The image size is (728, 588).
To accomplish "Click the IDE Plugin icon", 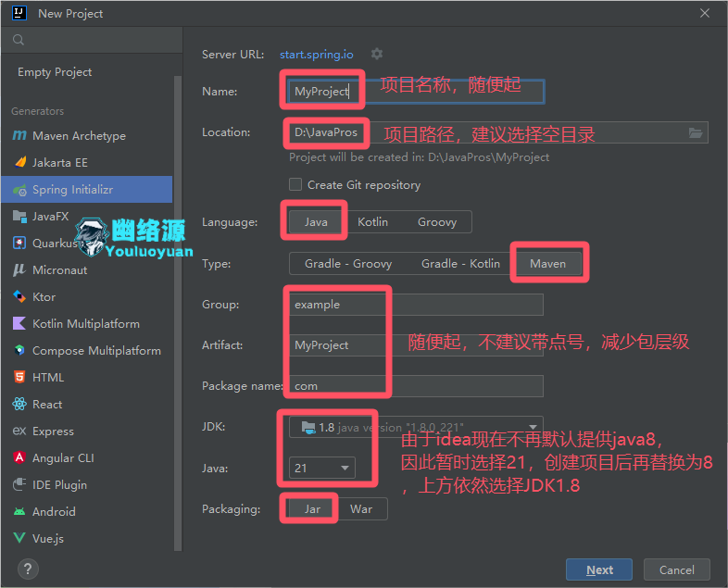I will (x=19, y=484).
